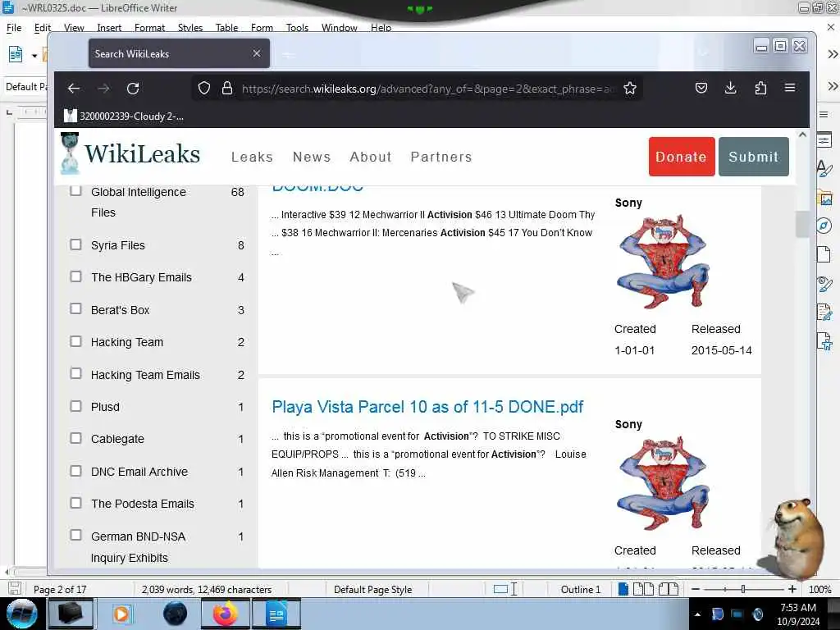Open LibreOffice sidebar Styles deck
The width and height of the screenshot is (840, 630).
point(824,169)
